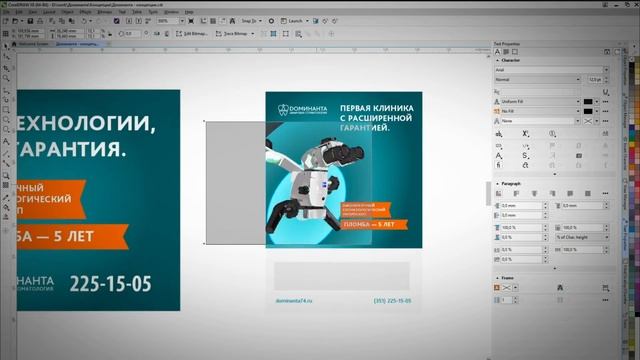Open the Frame tab icon in Text Properties
640x360 pixels.
click(x=515, y=52)
